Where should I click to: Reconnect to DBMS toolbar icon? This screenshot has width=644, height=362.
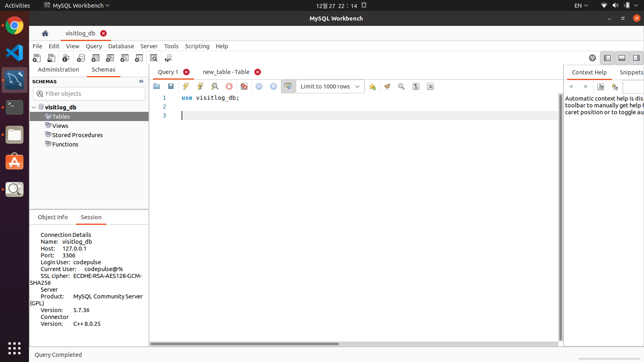(168, 58)
